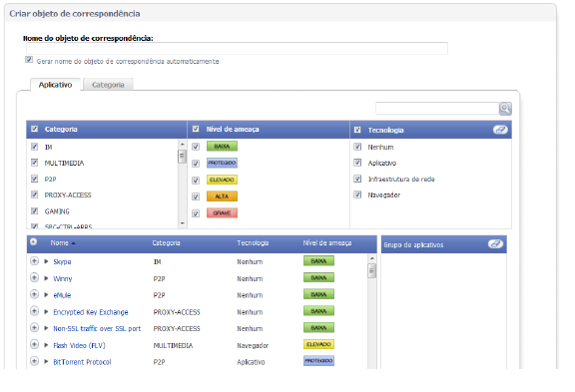Click the blue PROTEGIDO filter swatch

222,163
